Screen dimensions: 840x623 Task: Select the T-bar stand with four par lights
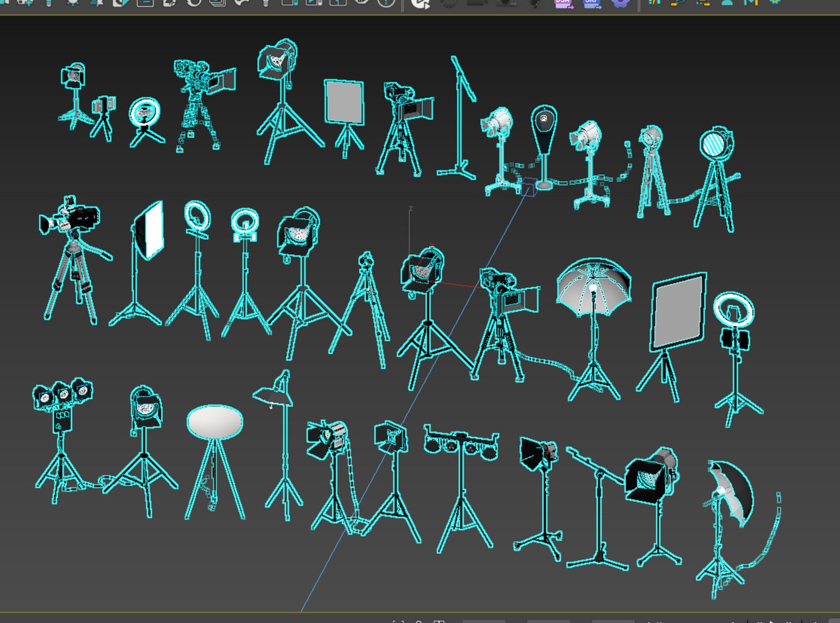coord(461,488)
